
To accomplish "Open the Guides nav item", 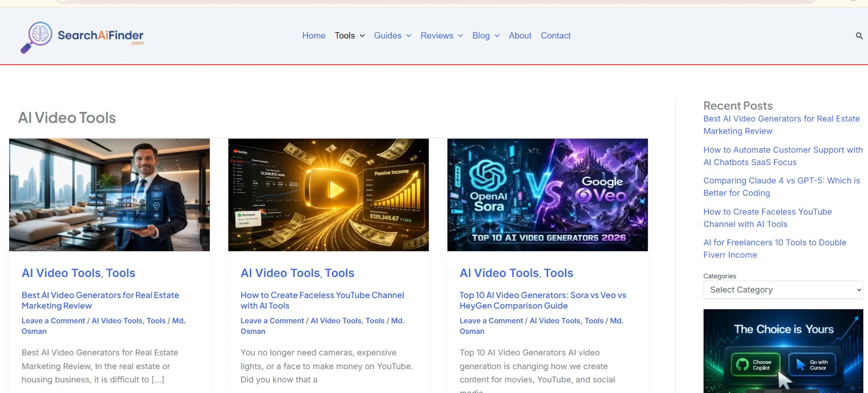I will point(388,36).
